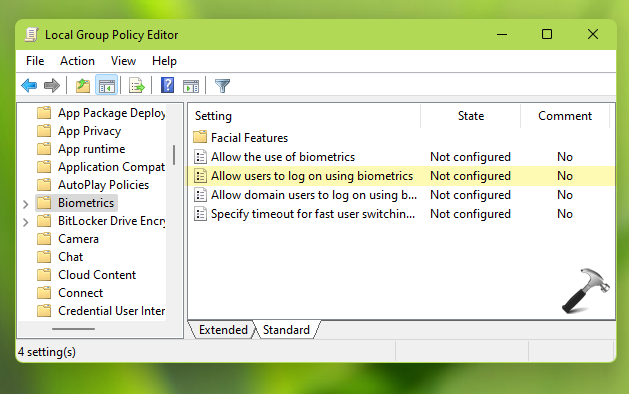Select Camera in the tree
Viewport: 629px width, 394px height.
coord(78,239)
